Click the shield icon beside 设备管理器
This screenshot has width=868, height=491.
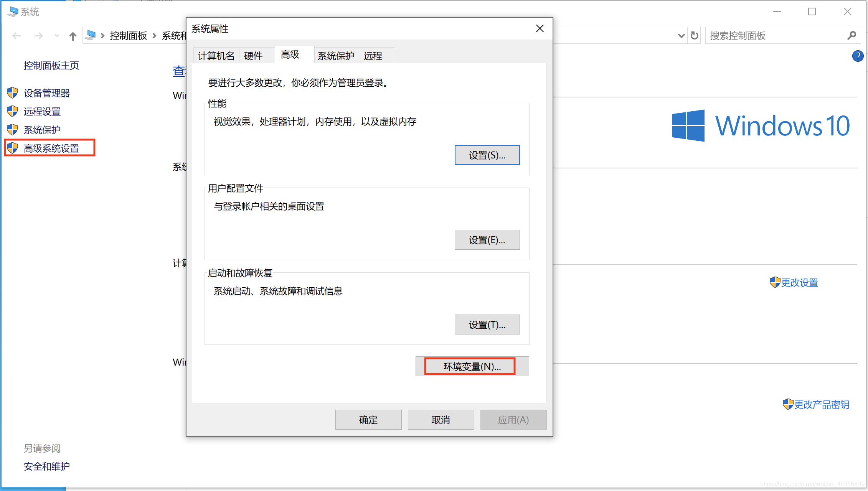coord(12,93)
